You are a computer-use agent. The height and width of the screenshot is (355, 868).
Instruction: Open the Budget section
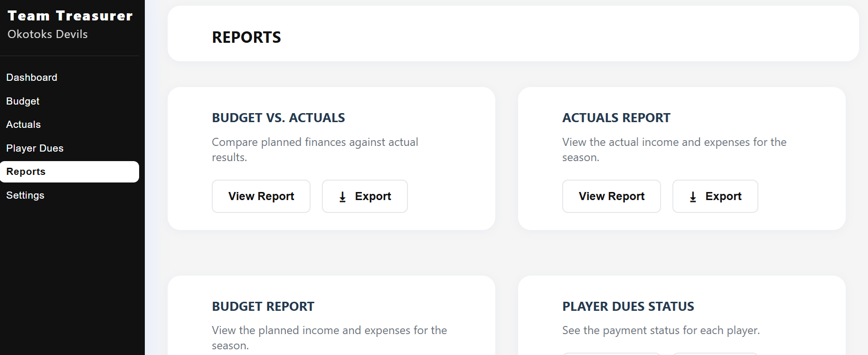tap(22, 101)
